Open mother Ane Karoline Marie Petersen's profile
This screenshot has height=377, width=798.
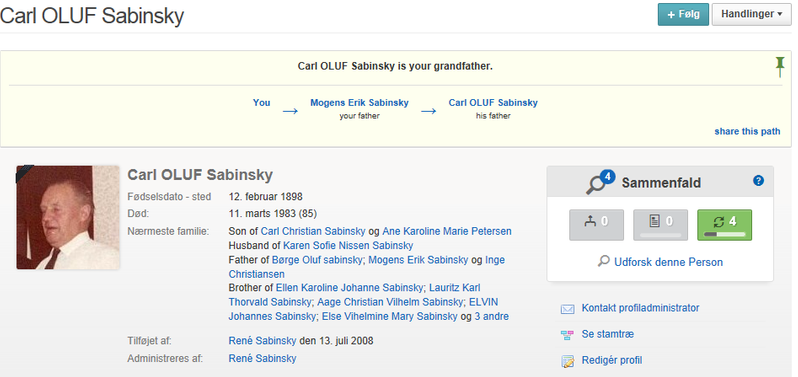coord(447,231)
